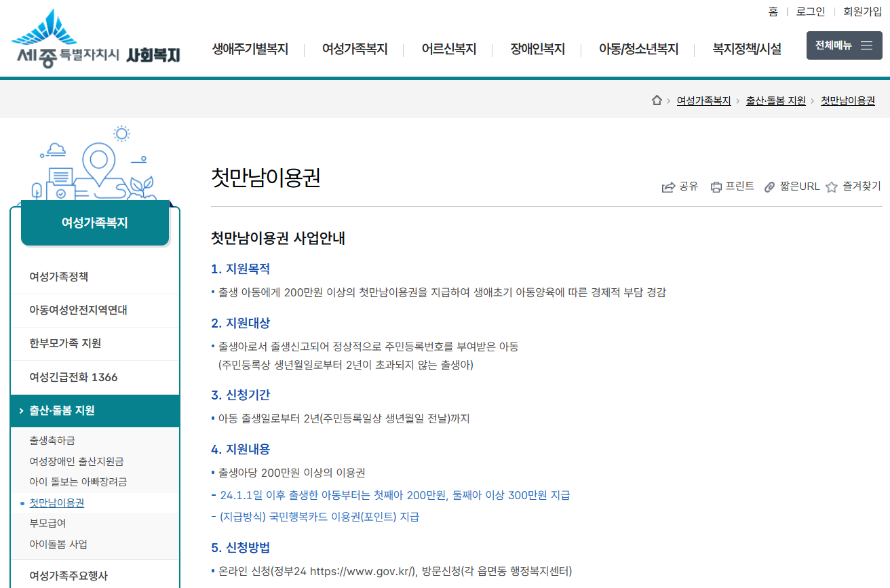Select the 장애인복지 menu item
The height and width of the screenshot is (588, 890).
pyautogui.click(x=537, y=49)
